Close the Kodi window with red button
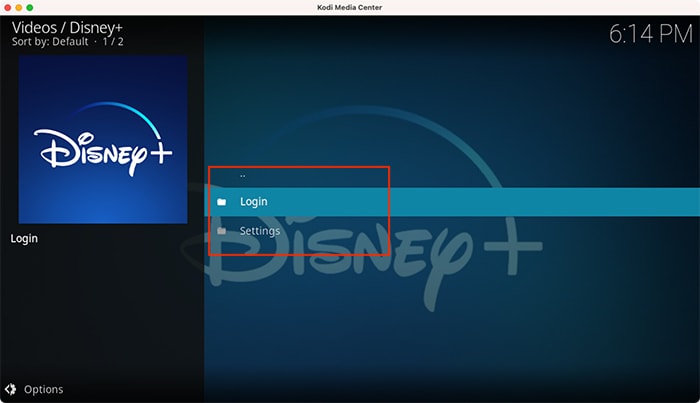Viewport: 700px width, 403px height. (8, 8)
